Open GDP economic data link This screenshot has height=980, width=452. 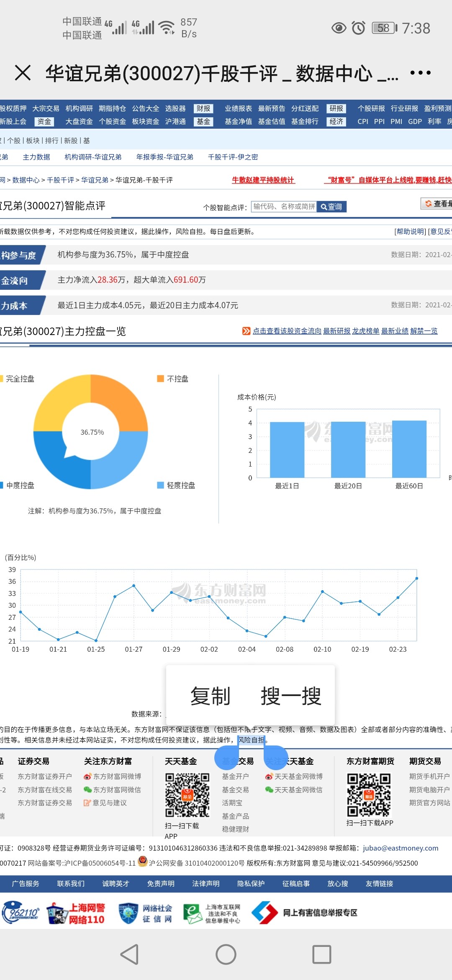(x=415, y=121)
